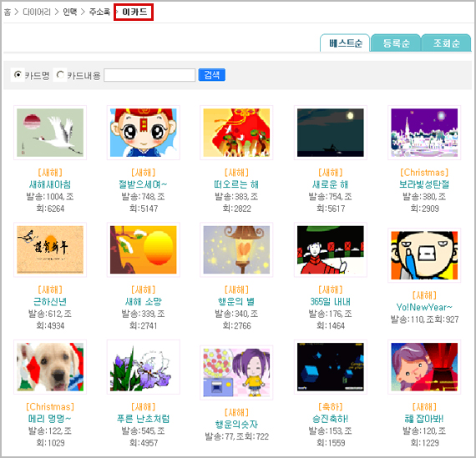The image size is (476, 458).
Task: Switch to the 베스트순 tab
Action: pyautogui.click(x=345, y=43)
